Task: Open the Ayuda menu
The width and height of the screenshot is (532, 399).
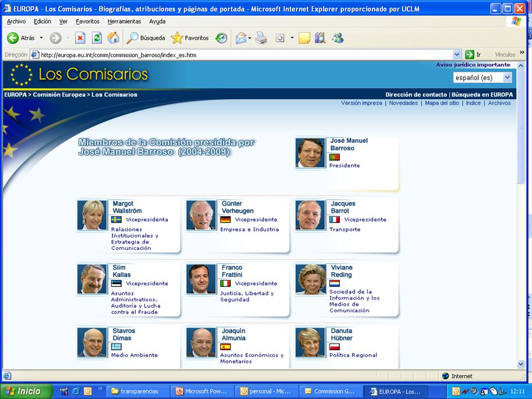Action: tap(157, 22)
